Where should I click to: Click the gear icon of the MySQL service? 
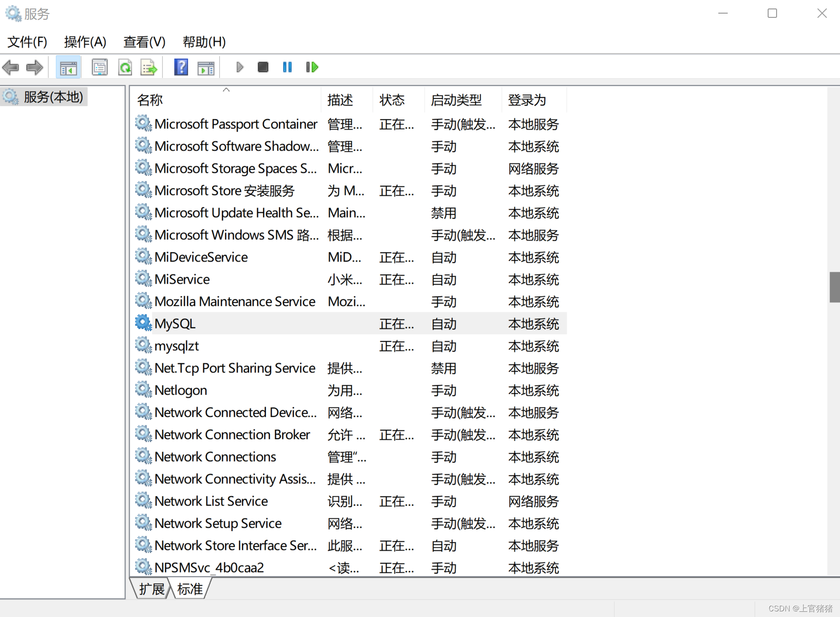[143, 323]
